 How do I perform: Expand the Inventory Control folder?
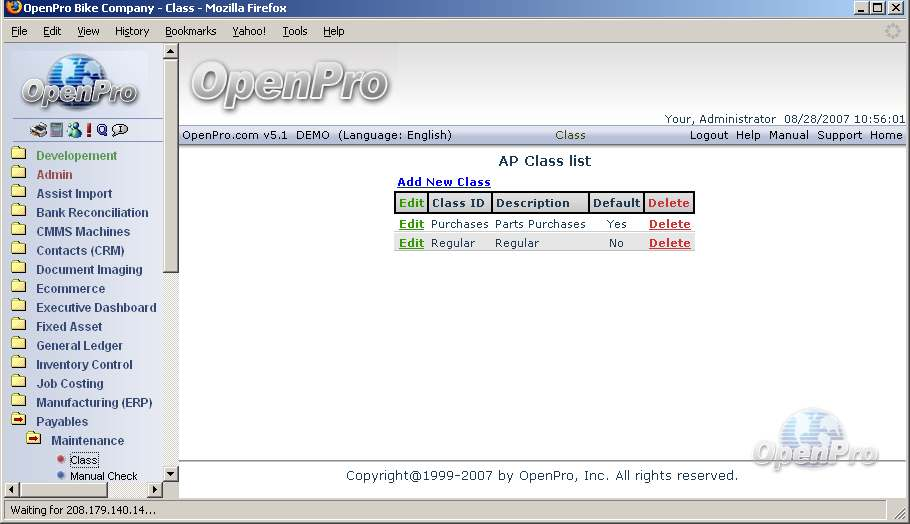18,364
